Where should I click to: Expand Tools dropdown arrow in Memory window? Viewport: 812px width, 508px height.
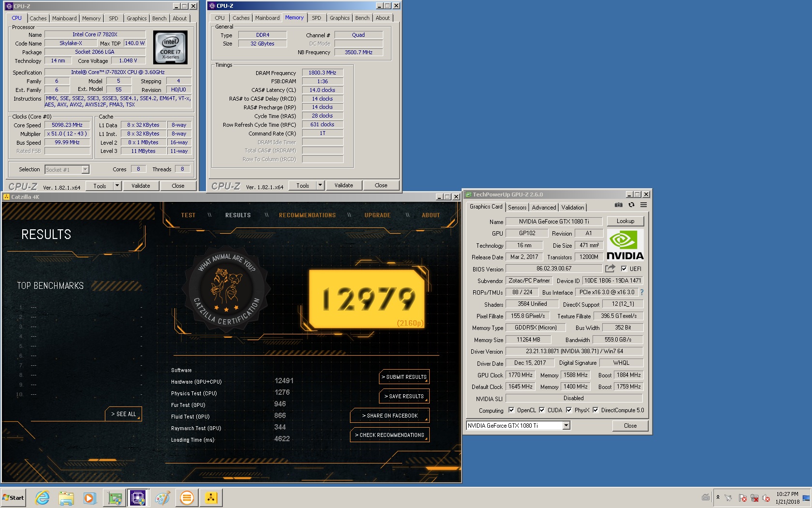pyautogui.click(x=320, y=185)
